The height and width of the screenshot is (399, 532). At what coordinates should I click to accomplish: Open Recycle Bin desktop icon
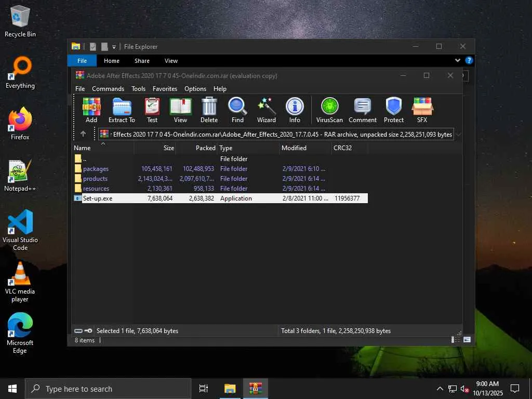(x=20, y=21)
